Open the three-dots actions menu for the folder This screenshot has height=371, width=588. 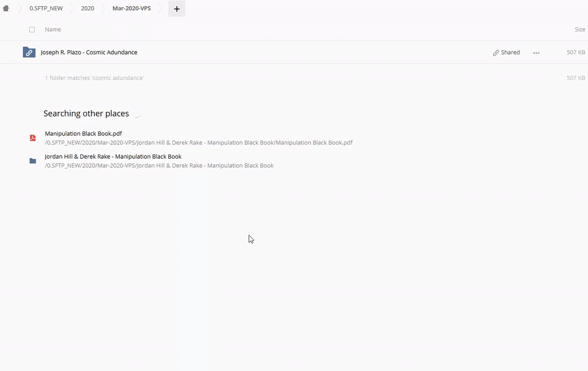[536, 53]
